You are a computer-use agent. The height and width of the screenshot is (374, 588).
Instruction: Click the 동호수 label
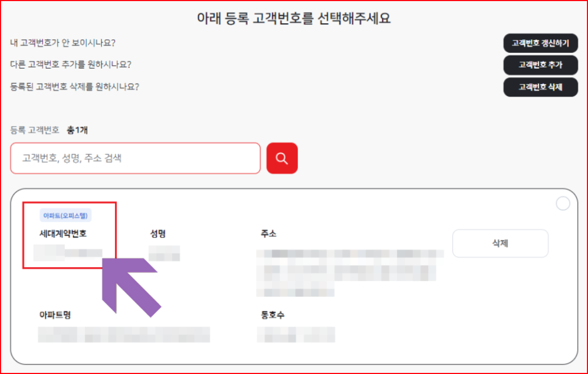[x=272, y=315]
